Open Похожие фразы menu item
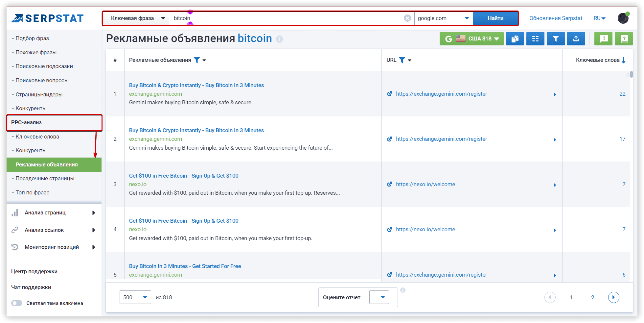 tap(36, 52)
